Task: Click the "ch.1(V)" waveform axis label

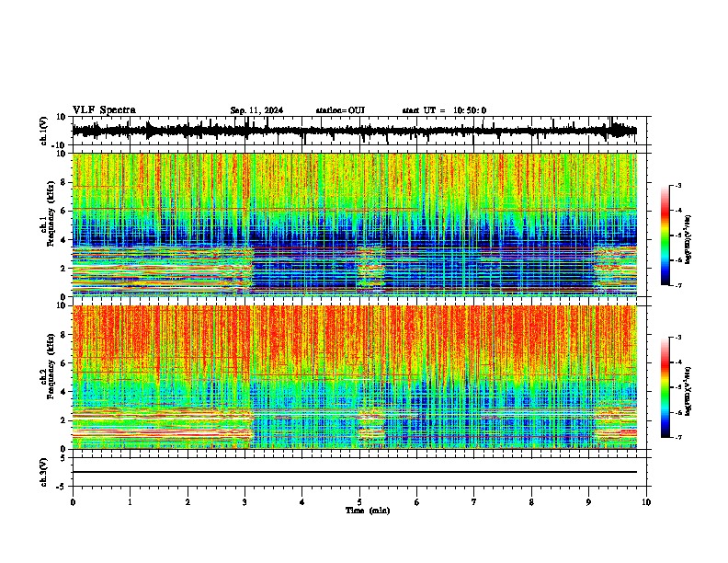Action: (x=44, y=131)
